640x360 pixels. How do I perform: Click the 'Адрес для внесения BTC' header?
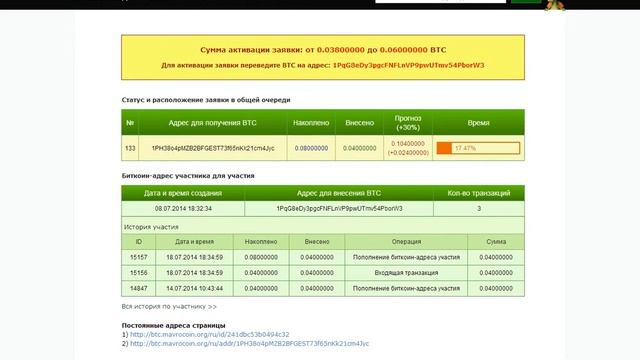coord(339,193)
